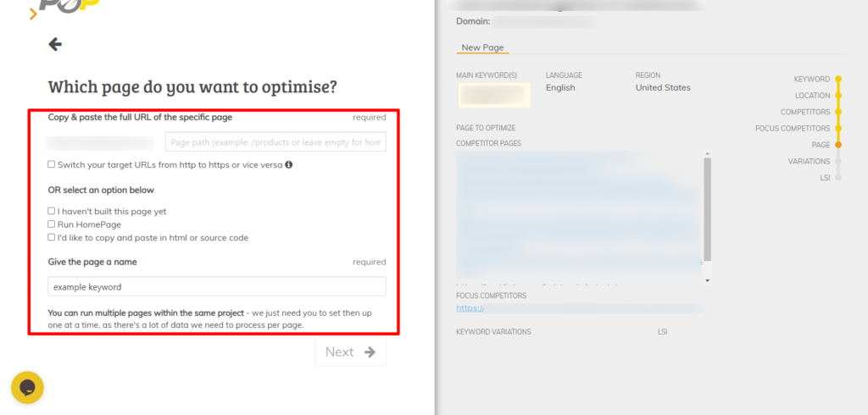Click the Give the page a name label
The height and width of the screenshot is (415, 868).
coord(92,262)
